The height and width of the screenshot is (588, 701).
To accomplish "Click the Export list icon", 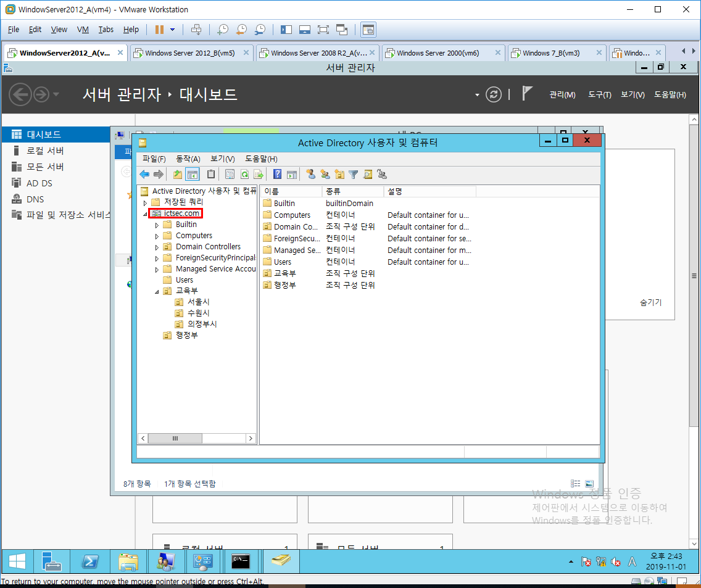I will [x=259, y=175].
